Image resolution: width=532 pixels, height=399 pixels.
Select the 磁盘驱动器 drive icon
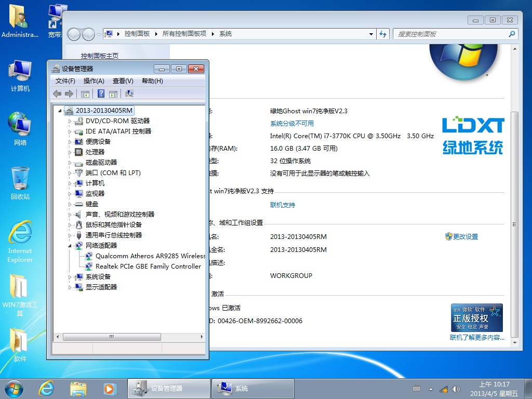79,163
